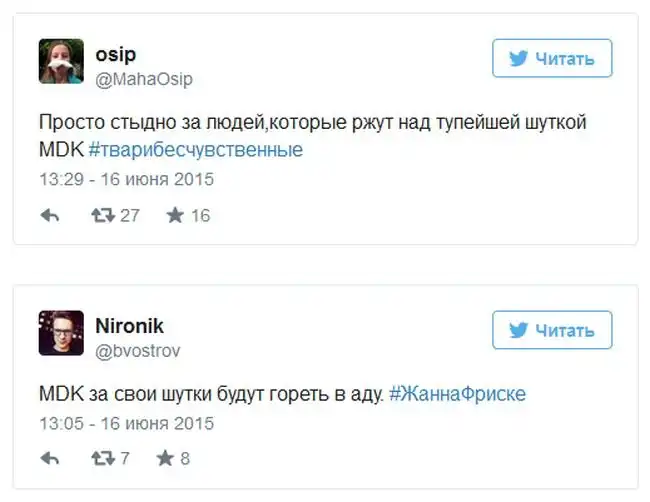Open the 13:29 - 16 июня 2015 timestamp
The height and width of the screenshot is (502, 650).
click(x=126, y=180)
